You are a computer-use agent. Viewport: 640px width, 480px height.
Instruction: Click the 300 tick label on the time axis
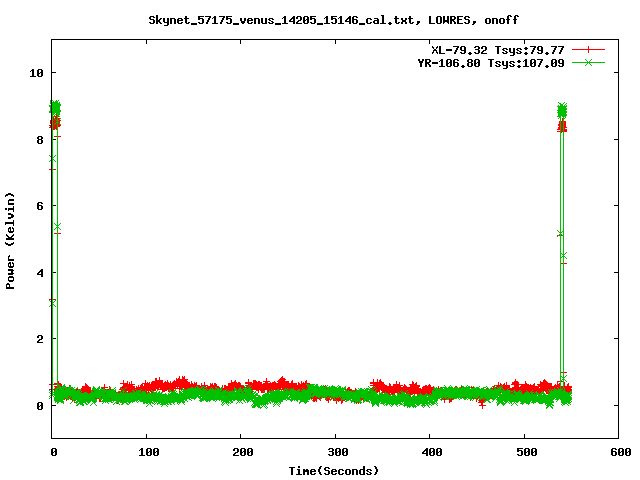pos(335,452)
